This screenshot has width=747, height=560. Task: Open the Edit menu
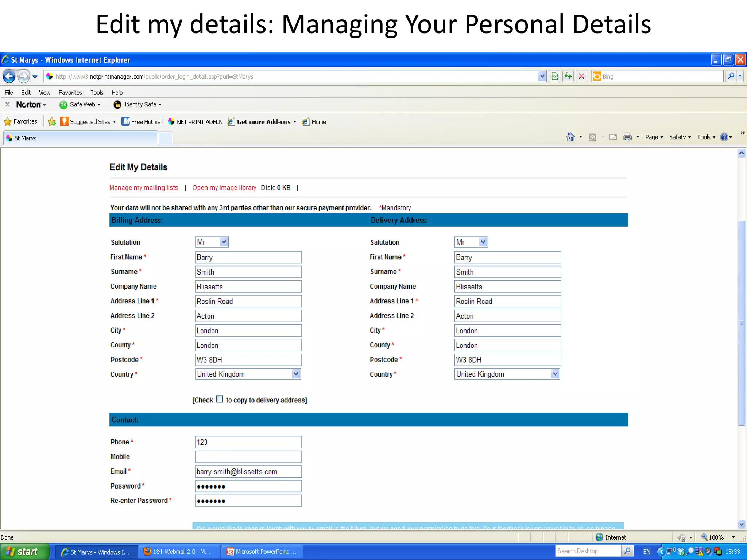click(26, 93)
